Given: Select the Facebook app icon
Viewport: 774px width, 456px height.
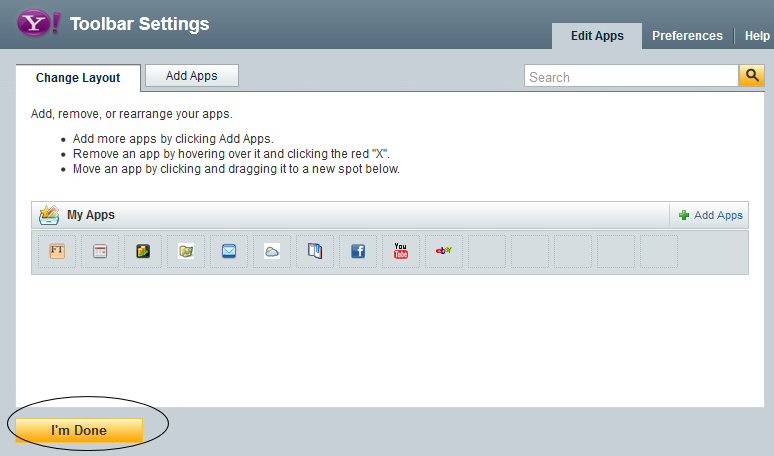Looking at the screenshot, I should click(358, 251).
